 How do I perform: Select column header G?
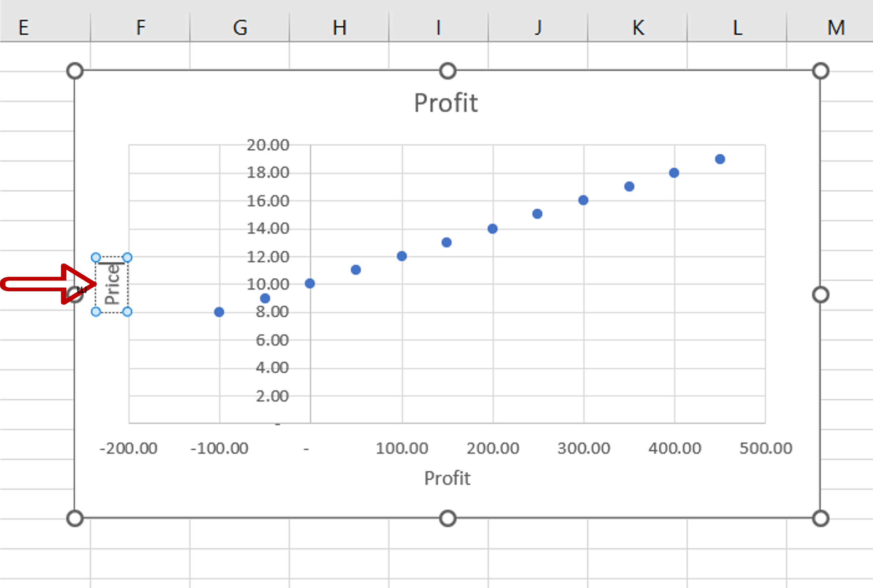click(240, 27)
